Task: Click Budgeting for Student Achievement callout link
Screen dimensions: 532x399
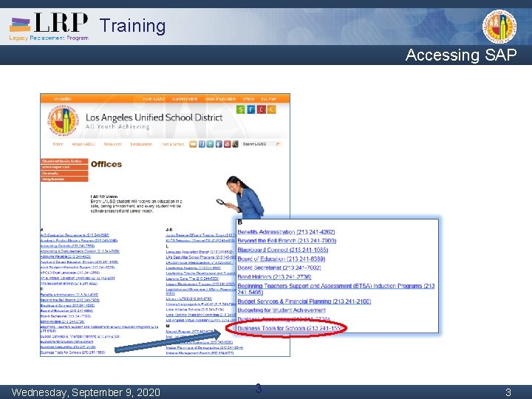Action: [x=282, y=310]
